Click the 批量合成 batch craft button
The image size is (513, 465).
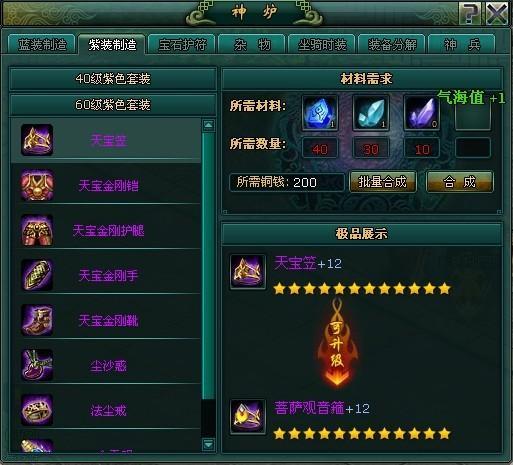click(383, 182)
